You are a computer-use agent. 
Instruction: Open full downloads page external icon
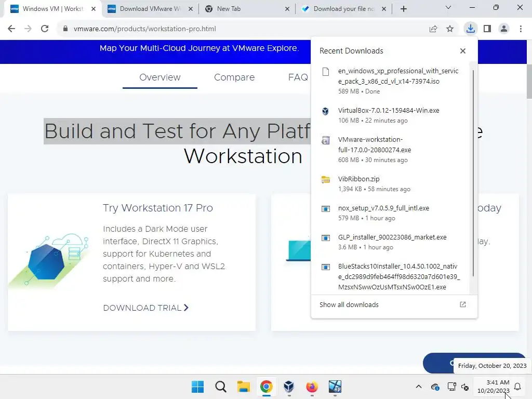462,304
